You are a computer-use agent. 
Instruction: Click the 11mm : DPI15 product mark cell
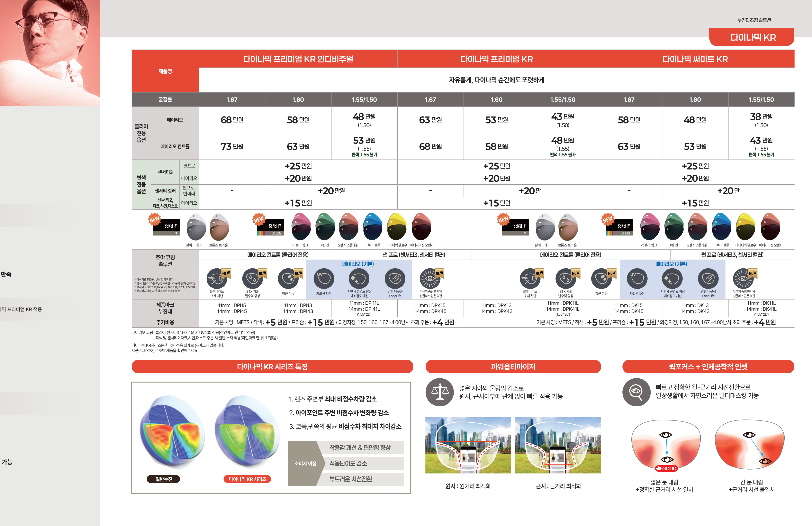[x=232, y=308]
